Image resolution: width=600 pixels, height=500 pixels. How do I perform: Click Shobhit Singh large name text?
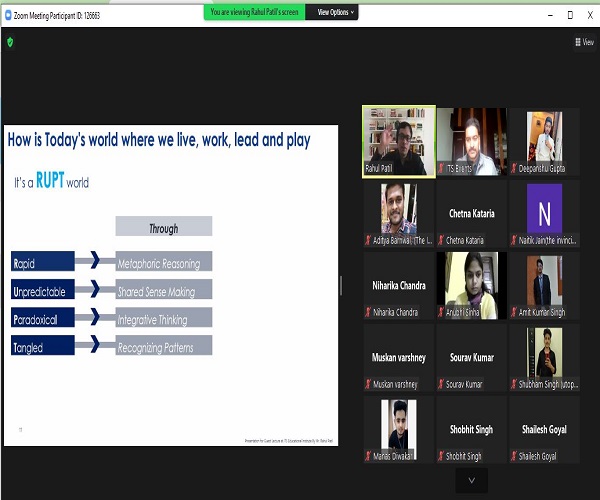pyautogui.click(x=471, y=430)
